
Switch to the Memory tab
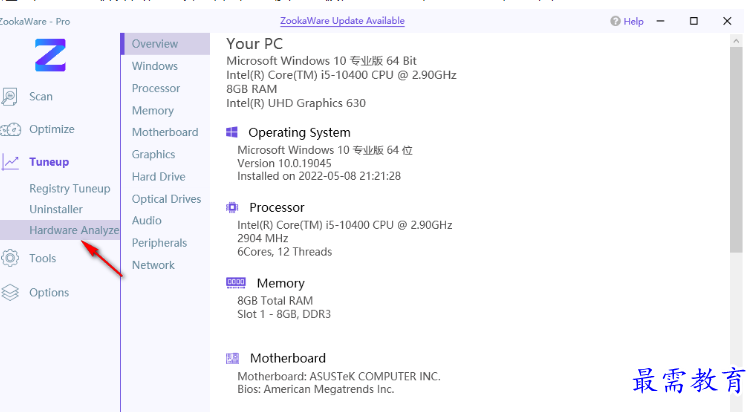pos(153,111)
